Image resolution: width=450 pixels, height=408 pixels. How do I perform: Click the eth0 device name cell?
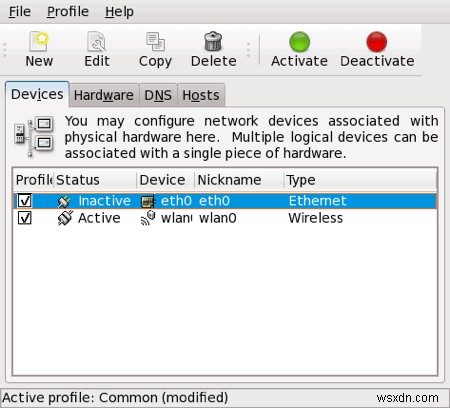tap(176, 201)
